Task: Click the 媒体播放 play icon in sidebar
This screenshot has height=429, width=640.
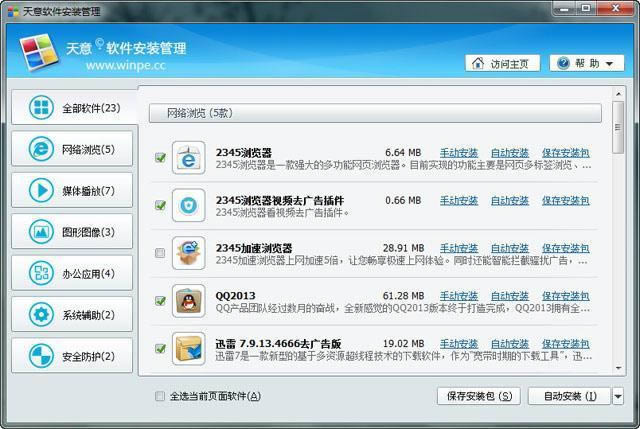Action: tap(41, 190)
